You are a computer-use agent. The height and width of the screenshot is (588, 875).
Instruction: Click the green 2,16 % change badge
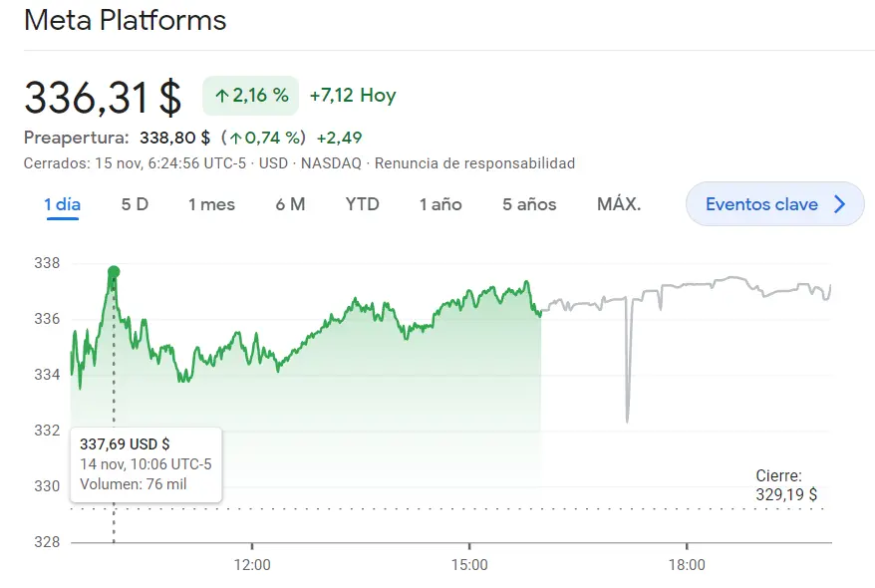tap(249, 95)
